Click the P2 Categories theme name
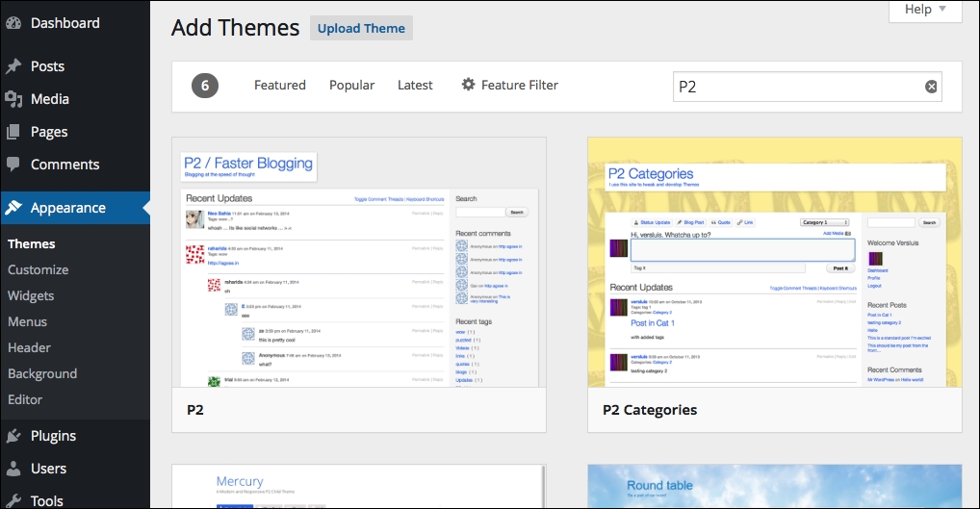Screen dimensions: 980x509 tap(650, 410)
